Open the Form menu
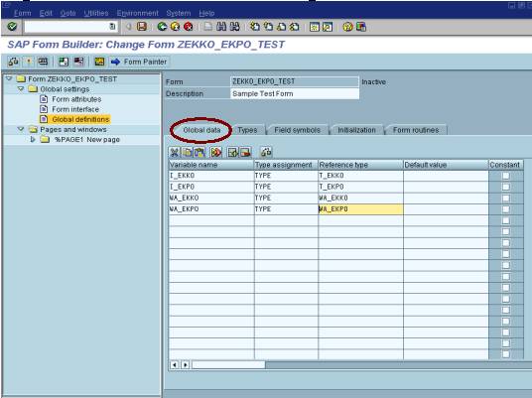The image size is (532, 398). point(23,13)
